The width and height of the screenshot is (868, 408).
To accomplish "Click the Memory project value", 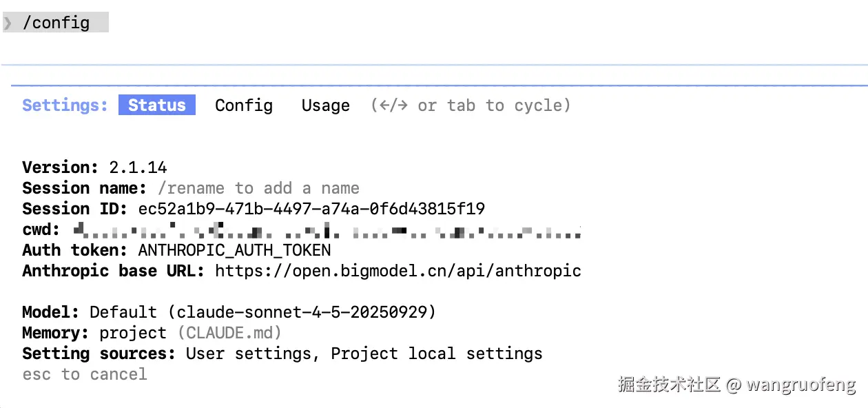I will pyautogui.click(x=133, y=333).
